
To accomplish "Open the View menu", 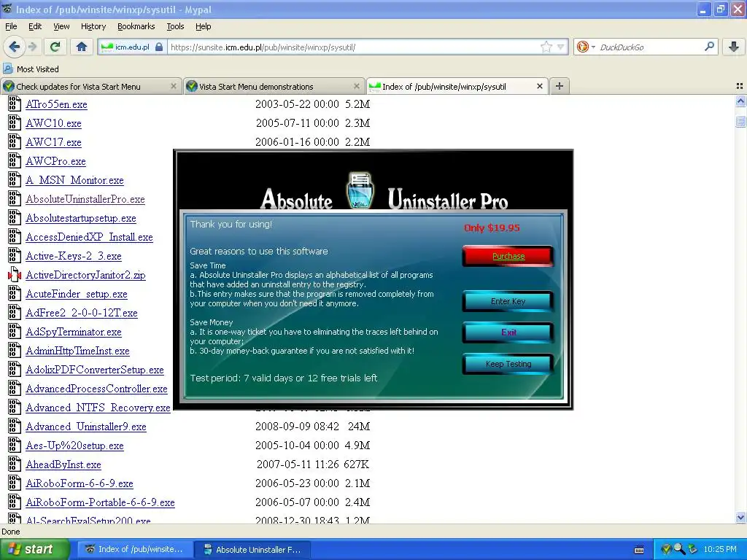I will tap(61, 26).
